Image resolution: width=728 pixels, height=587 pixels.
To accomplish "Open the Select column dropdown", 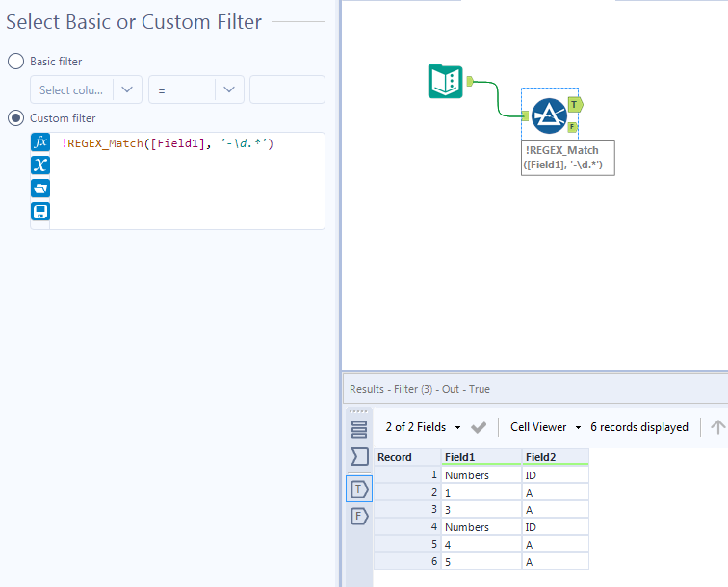I will (x=87, y=89).
